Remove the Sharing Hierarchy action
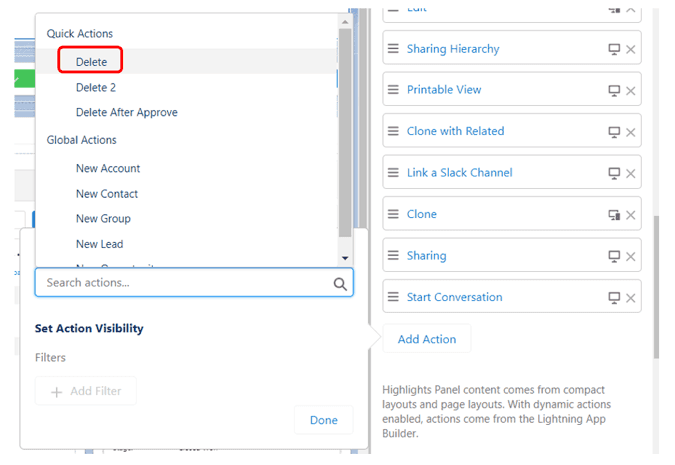675x465 pixels. (x=631, y=50)
